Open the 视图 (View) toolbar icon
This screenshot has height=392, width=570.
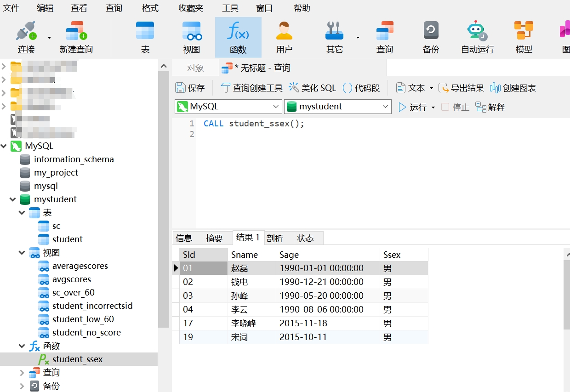pyautogui.click(x=192, y=32)
